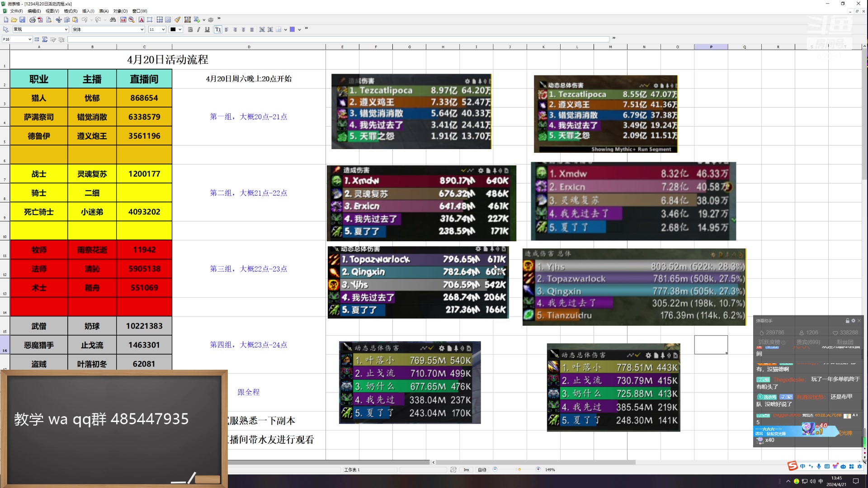Switch to the 工作表1 sheet tab
The image size is (868, 488).
tap(353, 469)
